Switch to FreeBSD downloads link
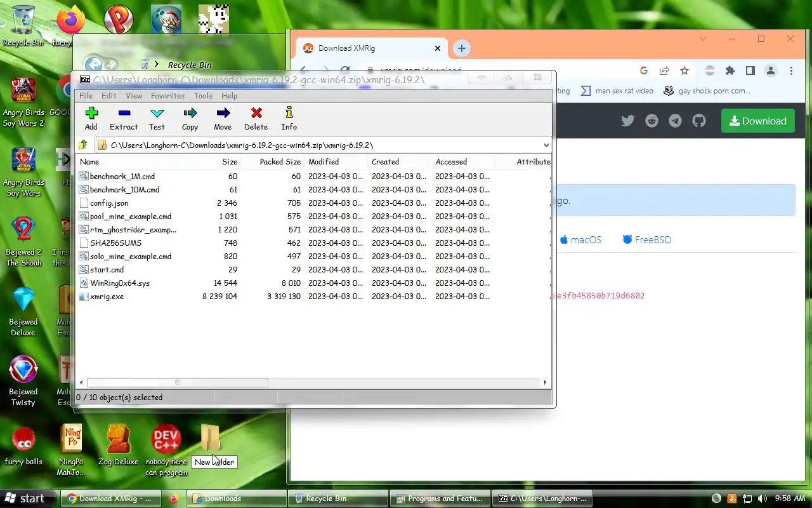This screenshot has width=812, height=508. 646,240
